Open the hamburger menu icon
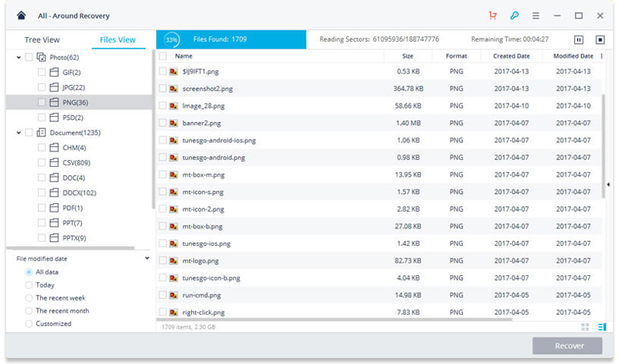The width and height of the screenshot is (619, 364). (535, 15)
